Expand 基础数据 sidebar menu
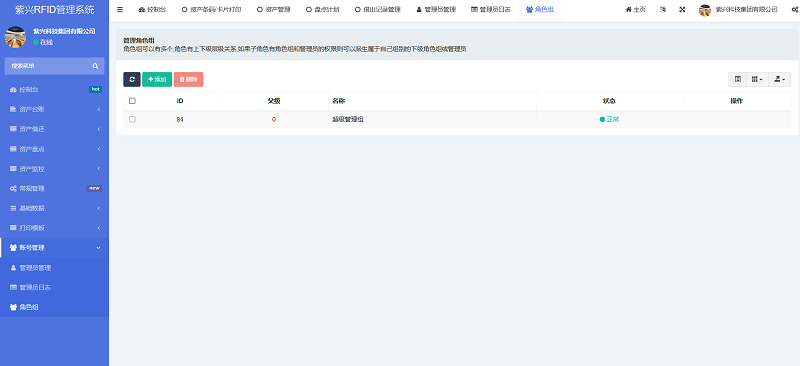 [54, 208]
